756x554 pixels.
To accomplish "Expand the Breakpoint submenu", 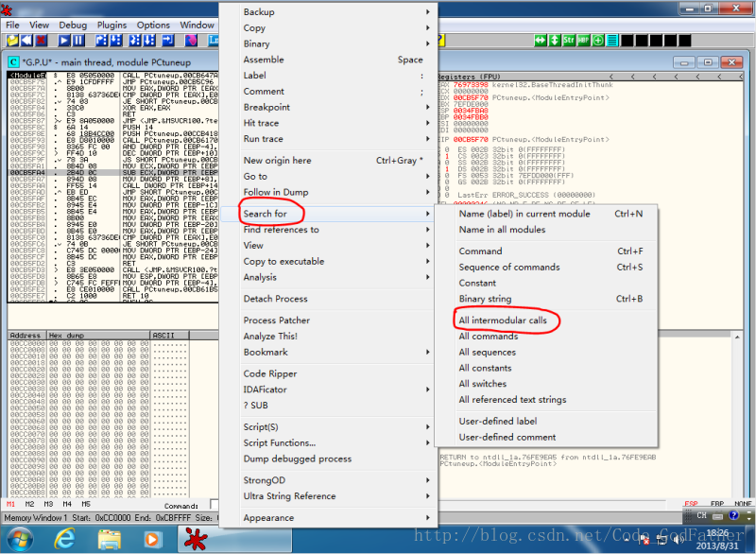I will pyautogui.click(x=328, y=107).
